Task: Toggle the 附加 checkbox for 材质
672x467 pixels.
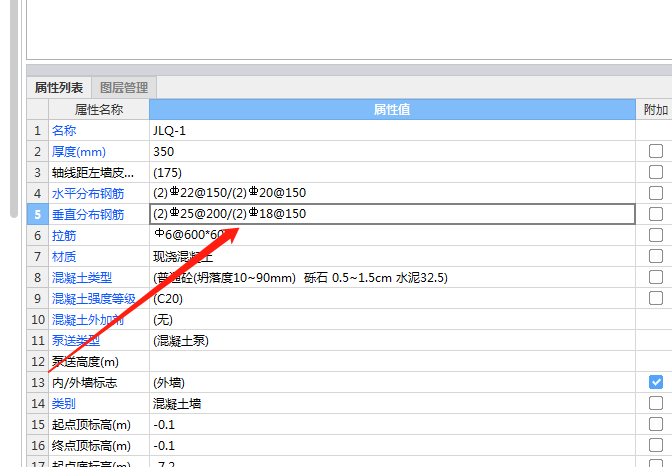Action: [x=656, y=256]
